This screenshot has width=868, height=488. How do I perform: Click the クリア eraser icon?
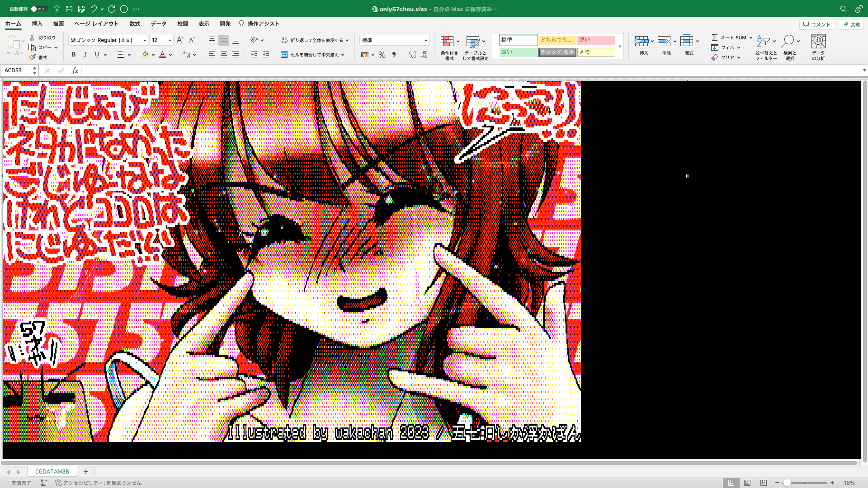[715, 57]
